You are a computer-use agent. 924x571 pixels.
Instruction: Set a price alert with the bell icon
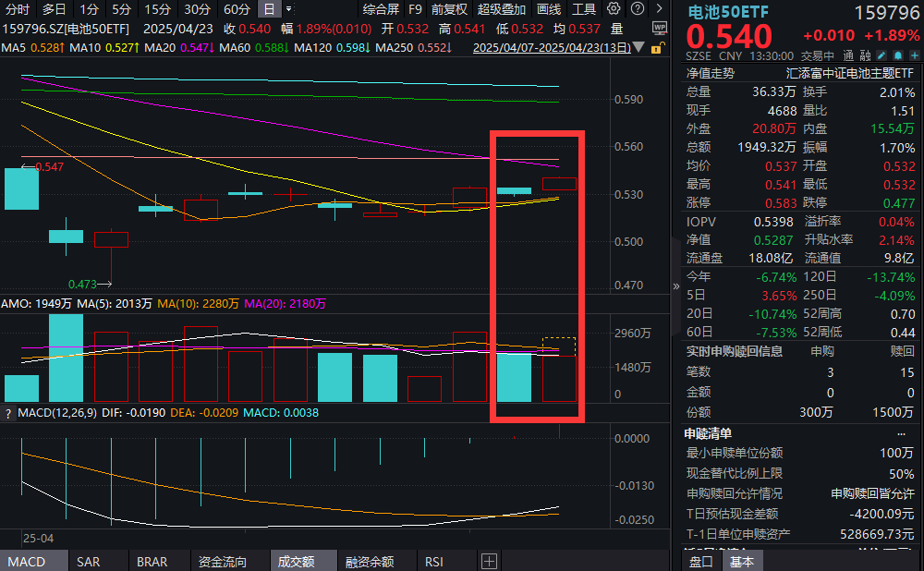coord(898,56)
